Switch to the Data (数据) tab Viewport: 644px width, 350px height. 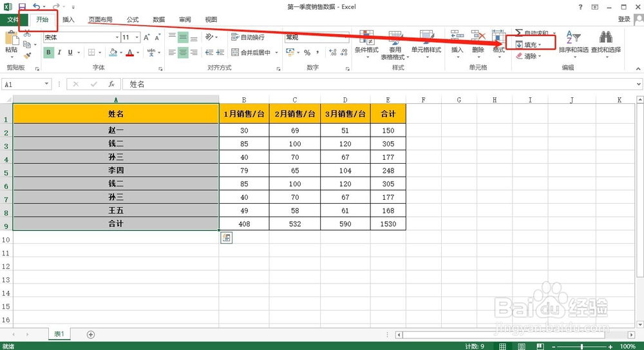(x=158, y=19)
